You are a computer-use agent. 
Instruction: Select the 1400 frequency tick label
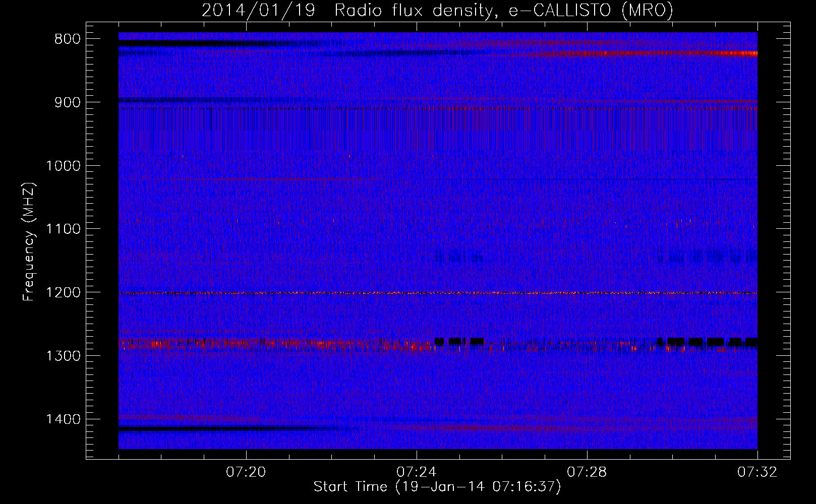pos(63,419)
